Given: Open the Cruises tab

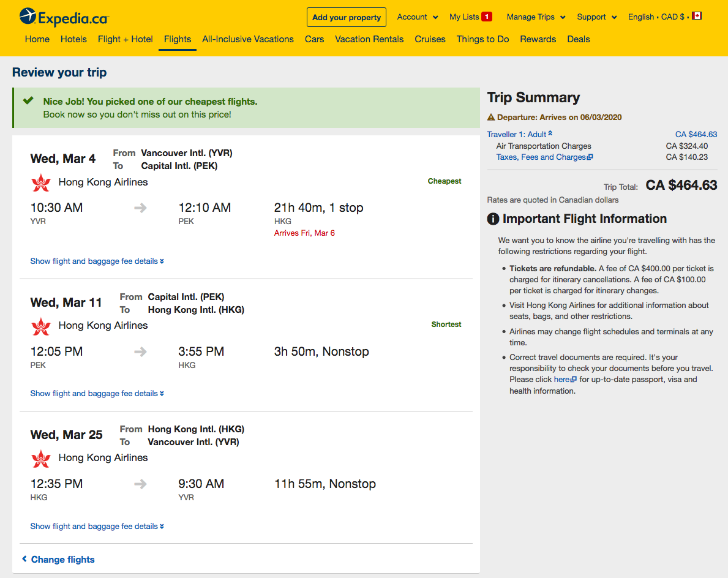Looking at the screenshot, I should pyautogui.click(x=430, y=39).
